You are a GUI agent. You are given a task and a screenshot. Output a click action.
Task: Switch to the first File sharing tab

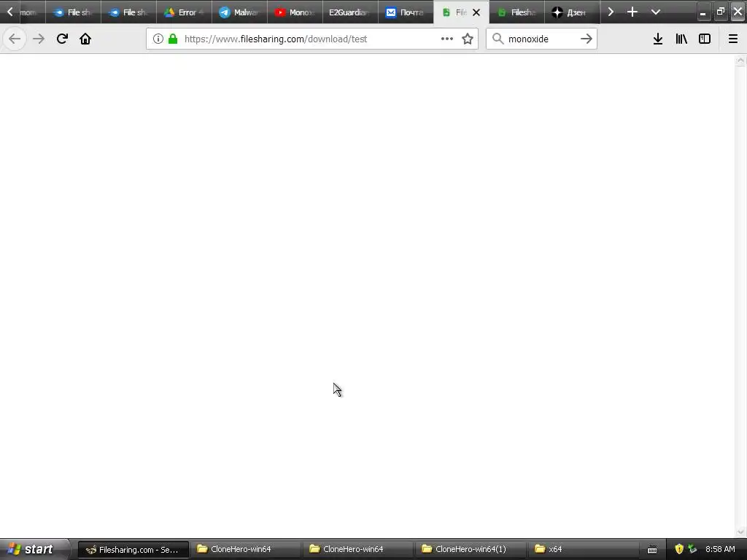[x=73, y=12]
